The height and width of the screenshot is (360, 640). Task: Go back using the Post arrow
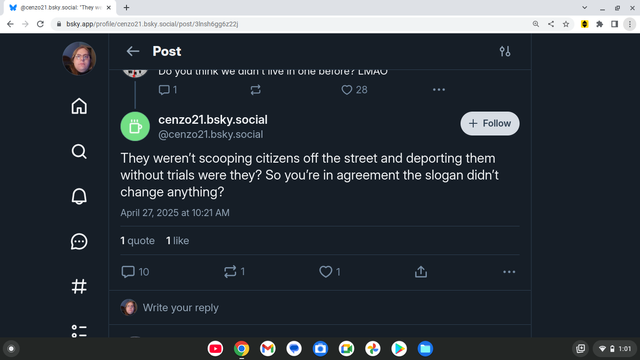click(133, 51)
